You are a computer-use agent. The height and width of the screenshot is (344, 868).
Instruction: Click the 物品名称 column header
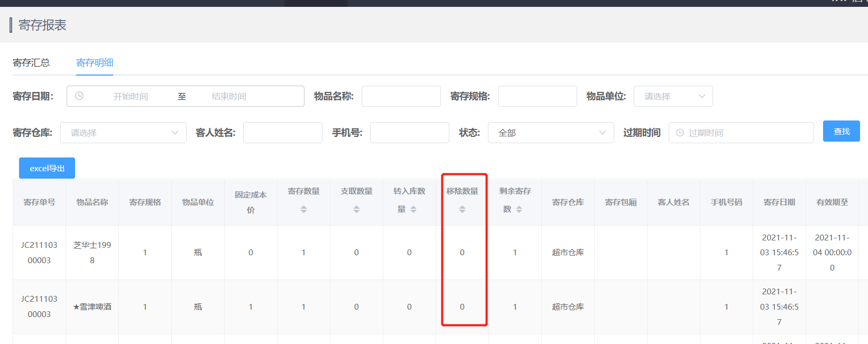click(92, 202)
